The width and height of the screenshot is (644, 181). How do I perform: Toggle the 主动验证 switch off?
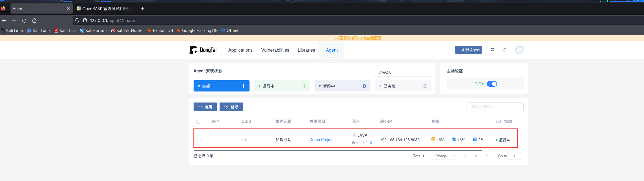pos(492,84)
